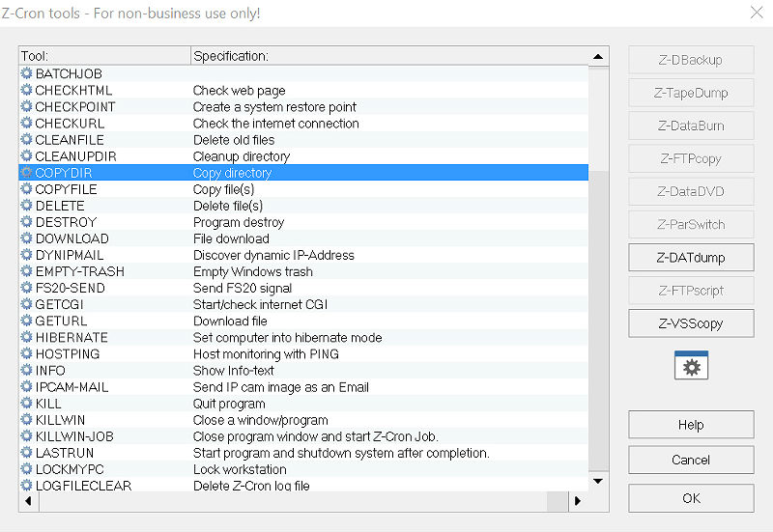Confirm selection with OK
Screen dimensions: 773x532
pyautogui.click(x=691, y=498)
